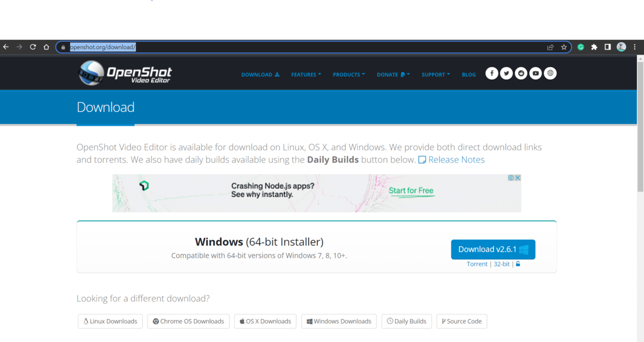Reload the page with the refresh icon
The width and height of the screenshot is (644, 342).
(33, 47)
